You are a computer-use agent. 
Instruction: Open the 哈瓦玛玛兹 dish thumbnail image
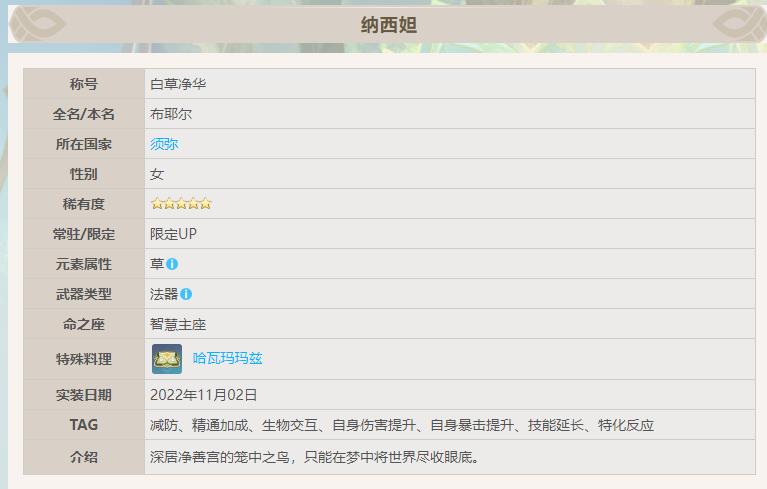pos(167,359)
